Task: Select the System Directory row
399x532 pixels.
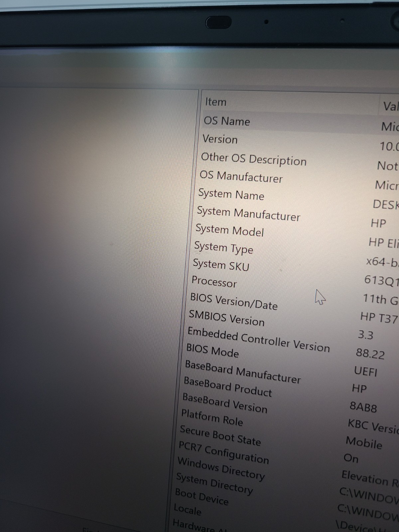Action: tap(214, 484)
